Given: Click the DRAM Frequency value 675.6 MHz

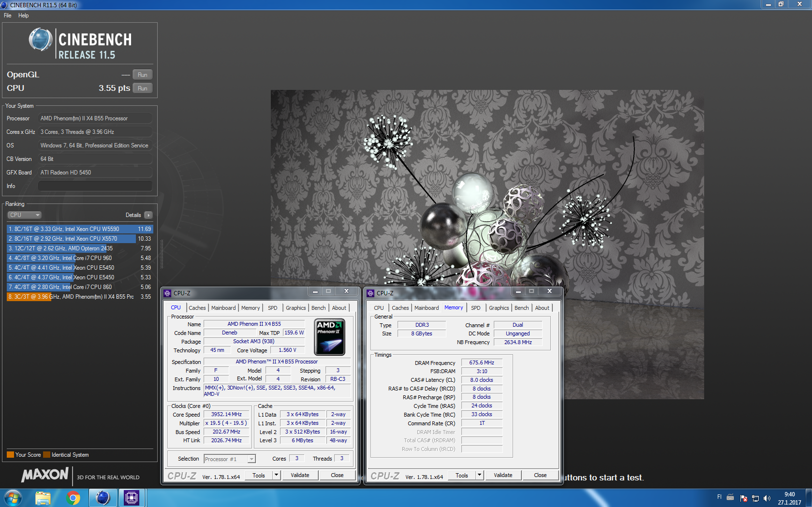Looking at the screenshot, I should 482,362.
